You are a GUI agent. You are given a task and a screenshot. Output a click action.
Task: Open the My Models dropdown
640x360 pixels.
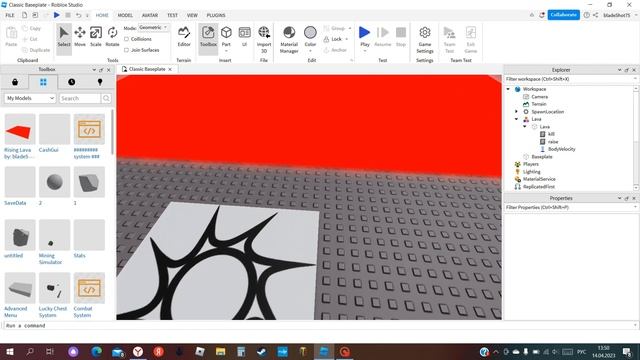[x=30, y=98]
